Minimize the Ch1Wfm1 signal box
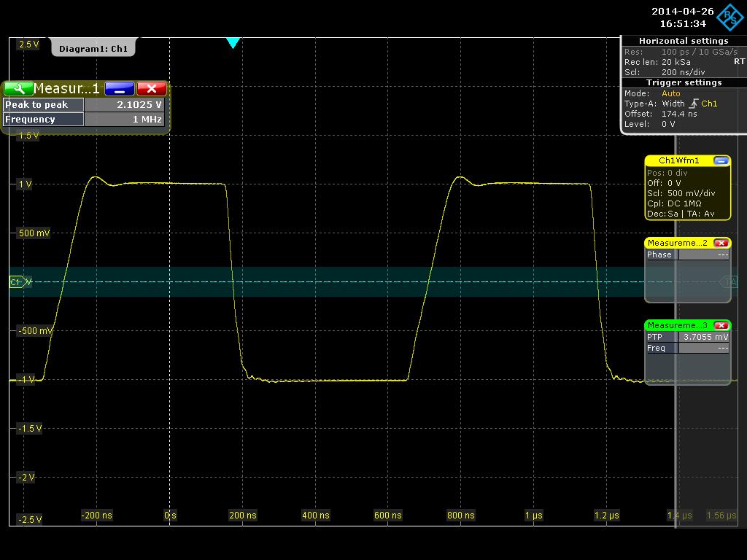This screenshot has height=560, width=747. point(721,161)
